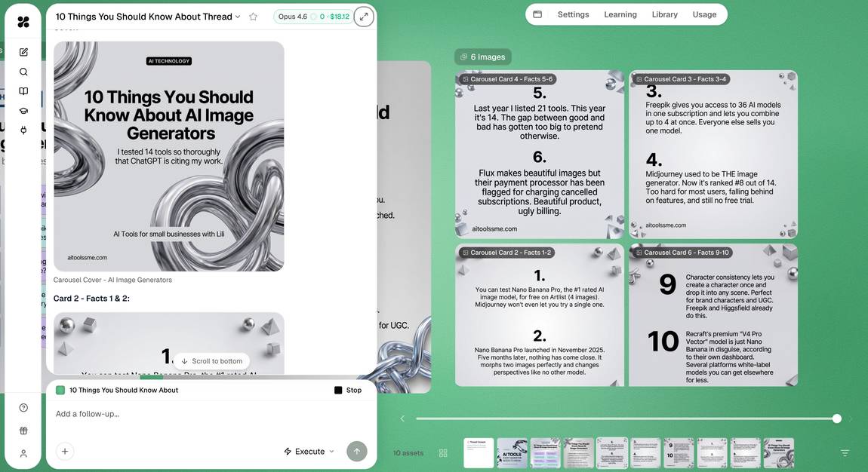Viewport: 868px width, 472px height.
Task: Go to next asset with right arrow
Action: tap(851, 419)
